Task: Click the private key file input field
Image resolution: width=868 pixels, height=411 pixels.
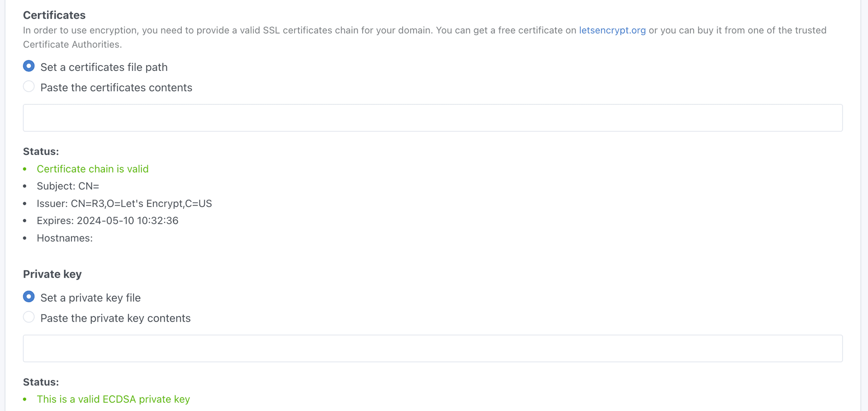Action: [432, 348]
